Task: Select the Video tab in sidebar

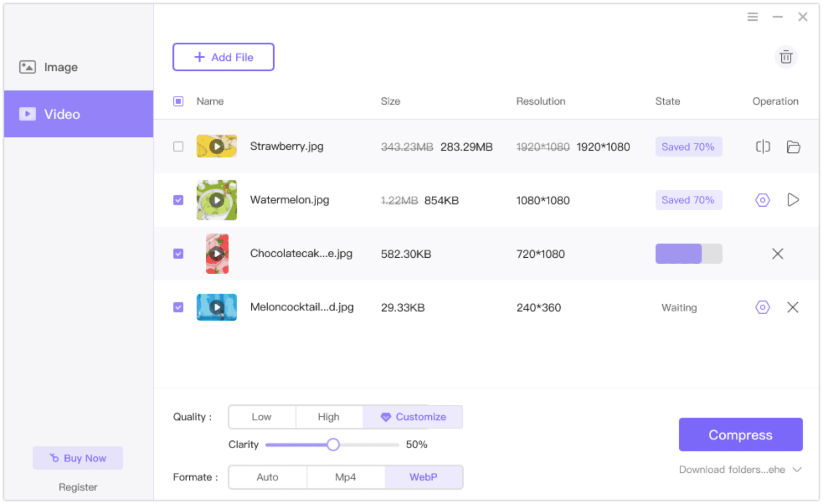Action: pos(78,114)
